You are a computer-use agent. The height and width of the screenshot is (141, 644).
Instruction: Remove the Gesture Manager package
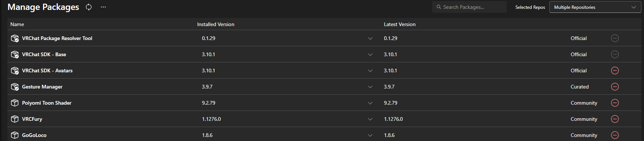[x=615, y=87]
